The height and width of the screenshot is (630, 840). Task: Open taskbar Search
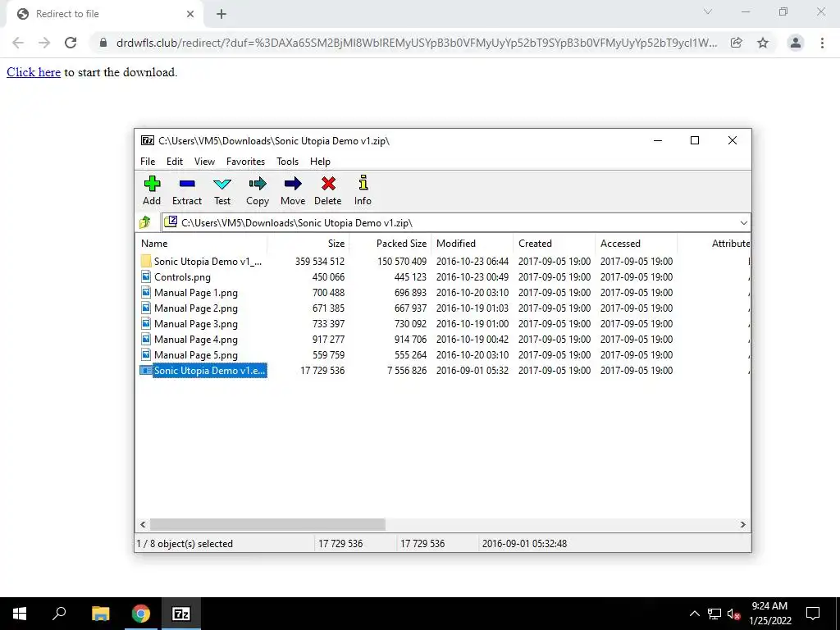pyautogui.click(x=59, y=613)
